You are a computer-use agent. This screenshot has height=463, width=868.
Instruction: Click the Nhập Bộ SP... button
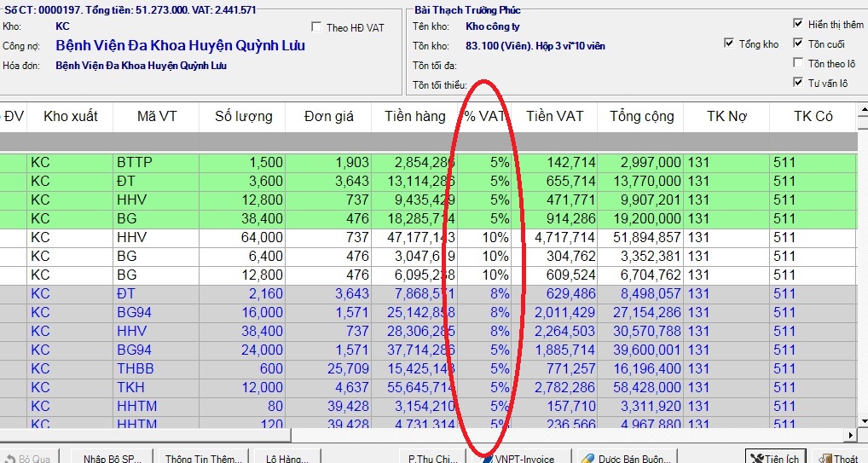113,458
